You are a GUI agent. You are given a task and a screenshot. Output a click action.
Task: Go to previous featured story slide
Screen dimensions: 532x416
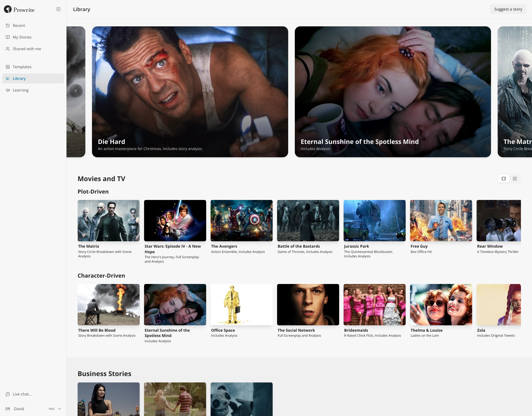(76, 91)
